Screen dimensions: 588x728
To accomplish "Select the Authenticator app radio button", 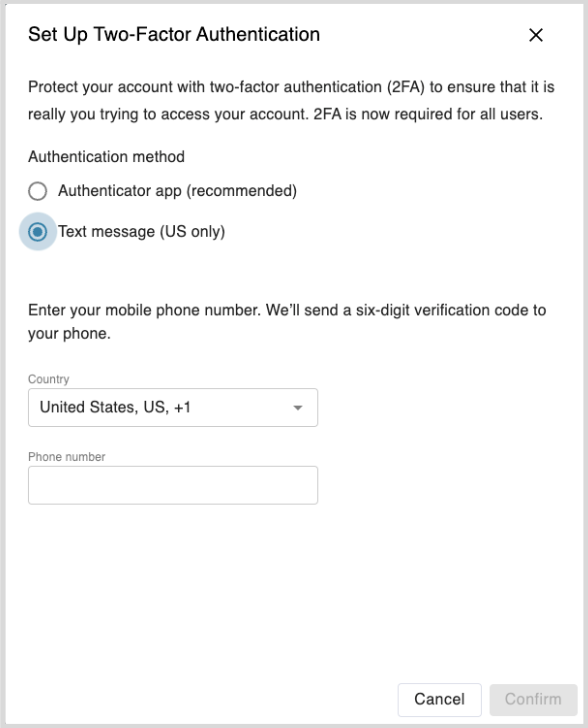I will [38, 191].
